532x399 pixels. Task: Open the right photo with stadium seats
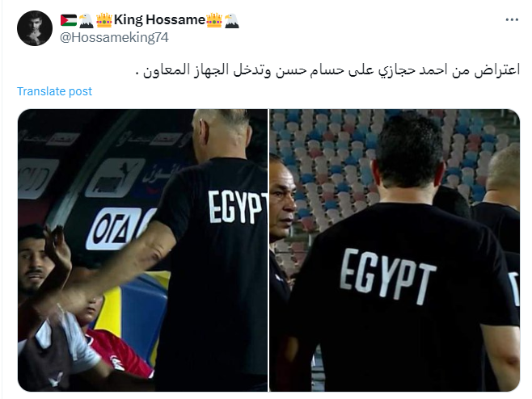395,250
